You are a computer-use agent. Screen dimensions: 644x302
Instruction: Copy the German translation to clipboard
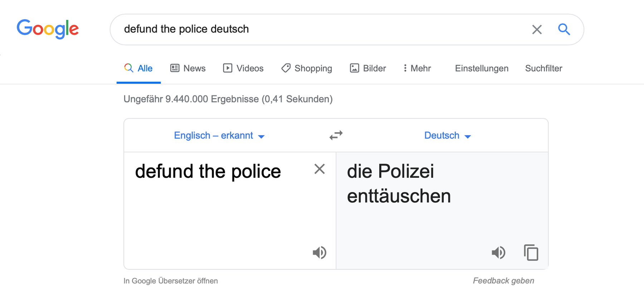coord(531,253)
